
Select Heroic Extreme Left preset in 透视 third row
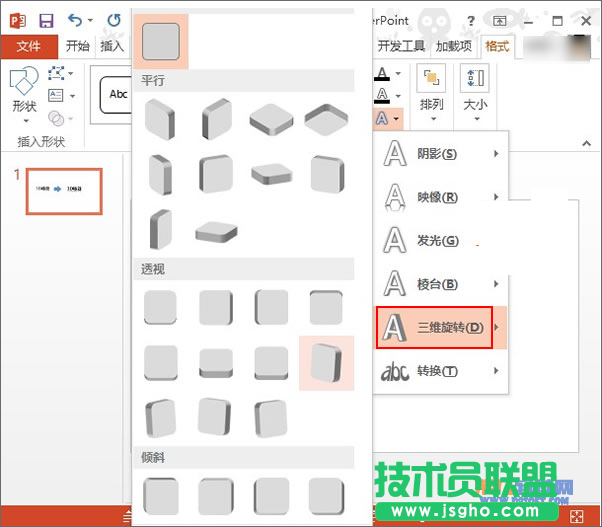click(215, 417)
